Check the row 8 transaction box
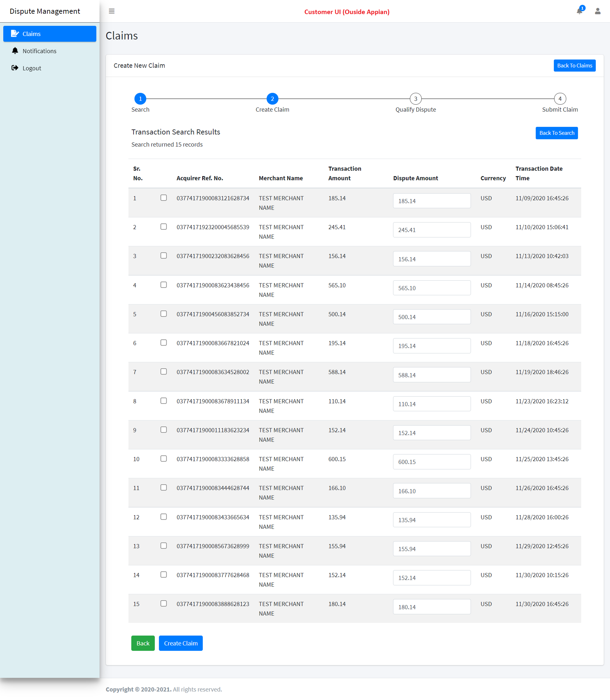Image resolution: width=610 pixels, height=700 pixels. point(164,401)
